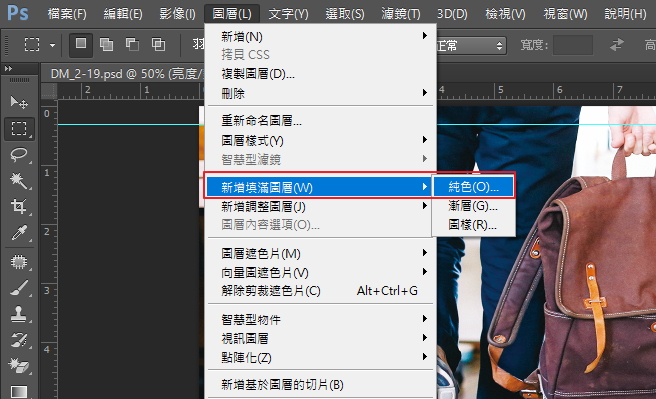This screenshot has height=399, width=656.
Task: Choose Add to Selection mode
Action: [x=106, y=44]
